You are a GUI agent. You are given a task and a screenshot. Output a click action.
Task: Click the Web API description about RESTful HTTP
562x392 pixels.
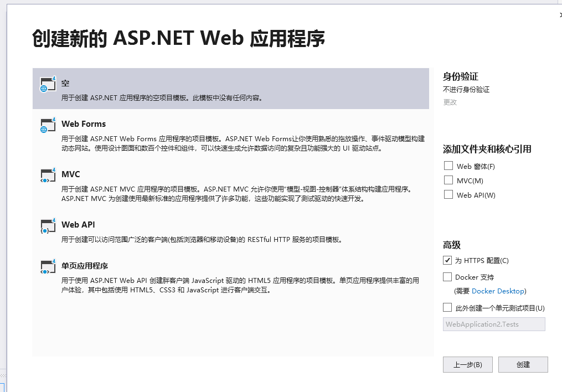pos(203,239)
